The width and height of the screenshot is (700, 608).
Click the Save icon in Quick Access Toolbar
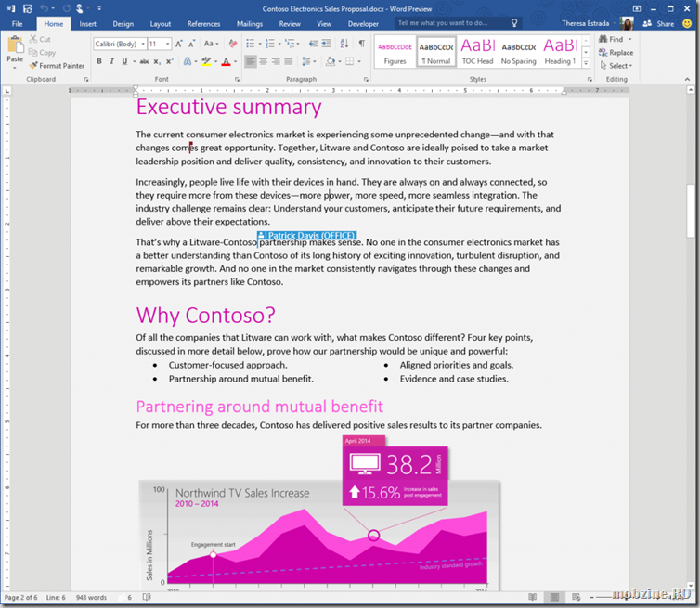coord(26,7)
